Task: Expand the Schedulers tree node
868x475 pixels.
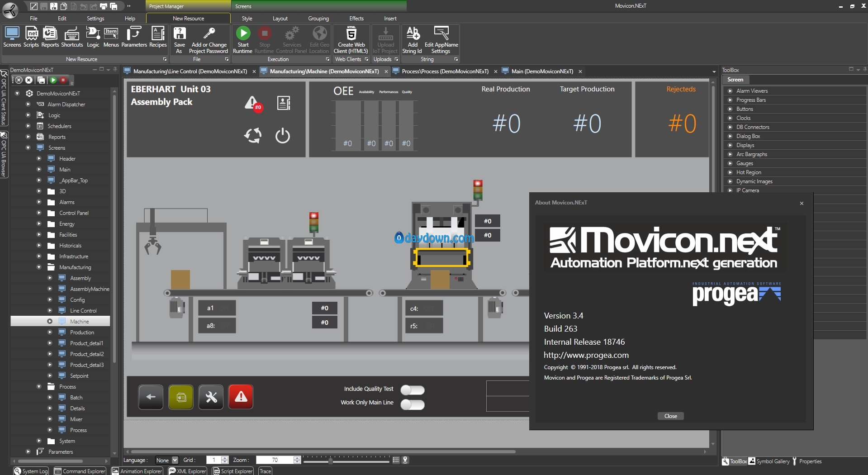Action: [28, 126]
